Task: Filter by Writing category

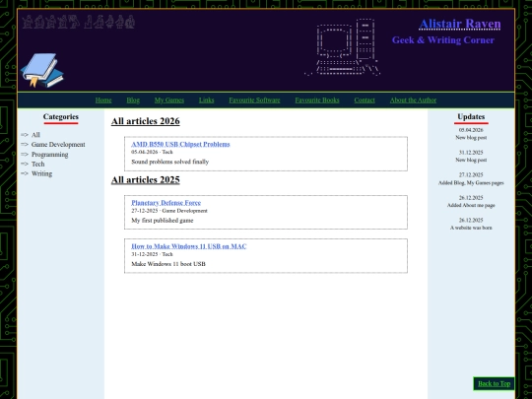Action: click(x=41, y=173)
